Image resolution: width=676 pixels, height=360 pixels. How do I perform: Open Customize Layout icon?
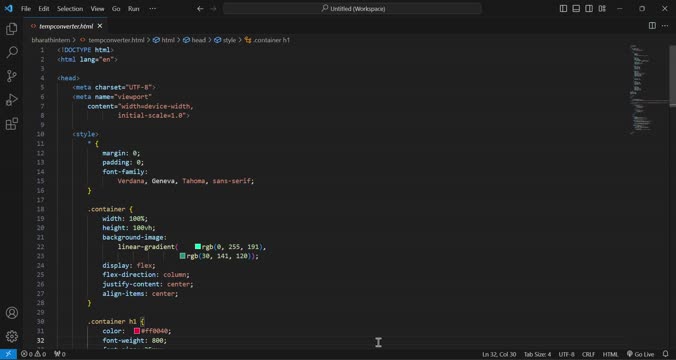tap(602, 9)
